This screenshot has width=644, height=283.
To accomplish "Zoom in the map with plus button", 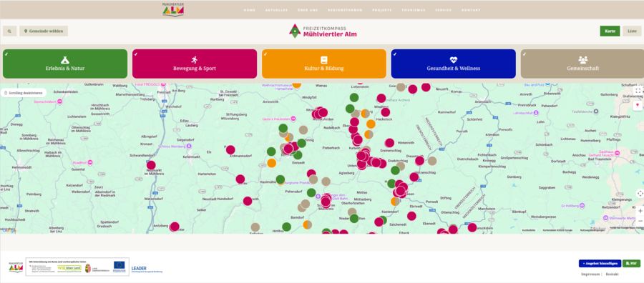I will (640, 211).
